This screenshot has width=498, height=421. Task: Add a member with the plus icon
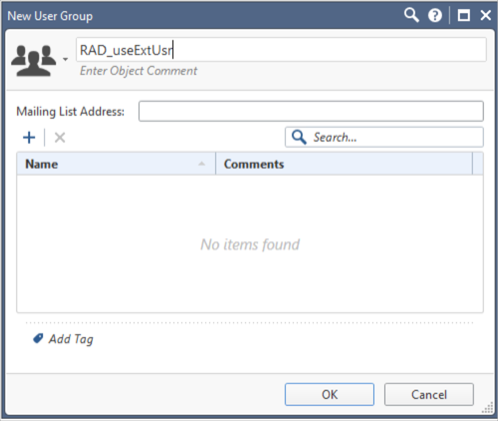point(29,137)
